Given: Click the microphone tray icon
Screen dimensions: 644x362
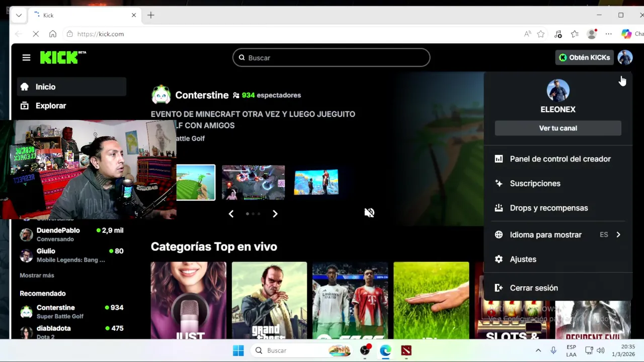Looking at the screenshot, I should point(553,350).
